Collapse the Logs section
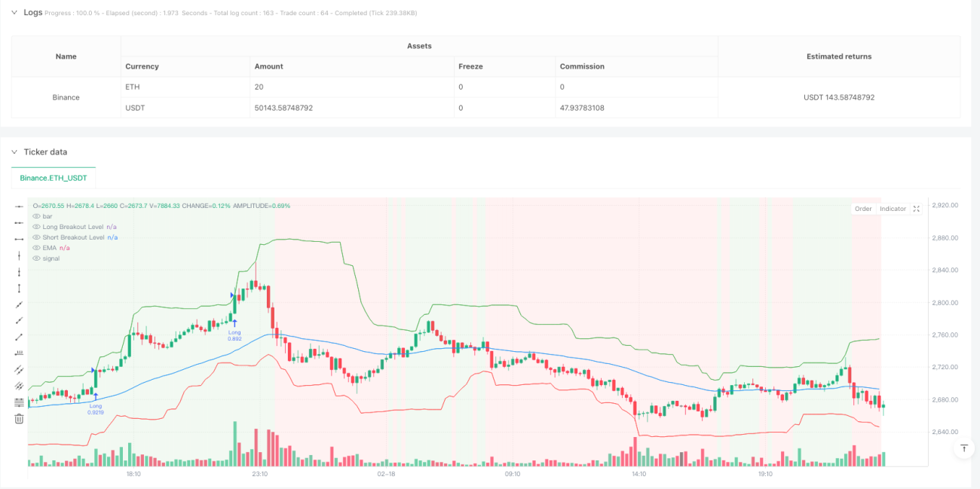 coord(15,13)
